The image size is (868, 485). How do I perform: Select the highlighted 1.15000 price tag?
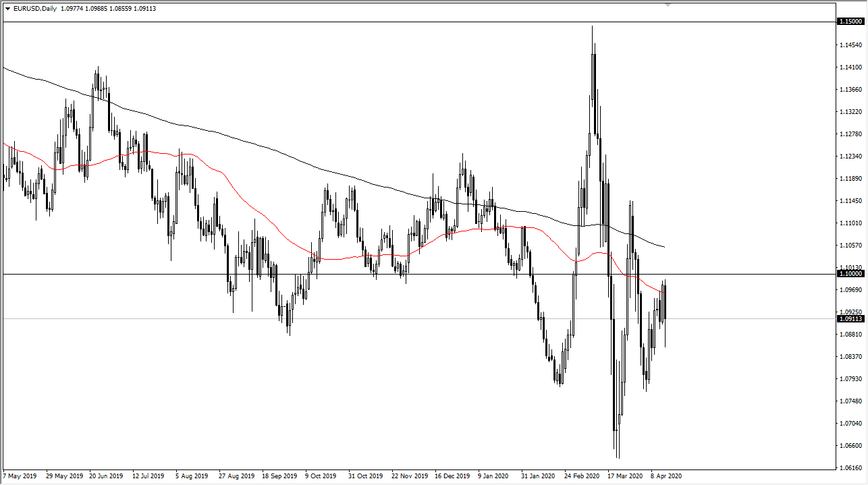point(850,21)
